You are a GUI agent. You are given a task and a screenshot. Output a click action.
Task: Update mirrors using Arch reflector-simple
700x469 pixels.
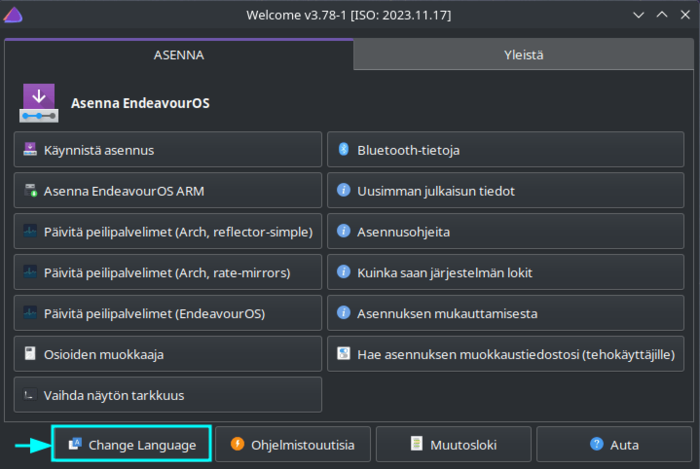pos(168,231)
